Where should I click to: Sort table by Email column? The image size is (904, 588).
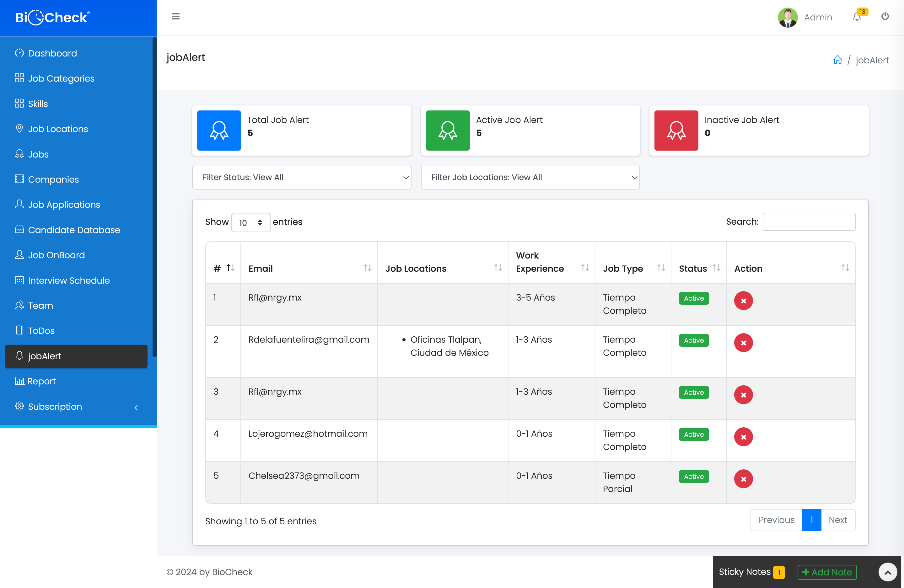click(x=309, y=262)
